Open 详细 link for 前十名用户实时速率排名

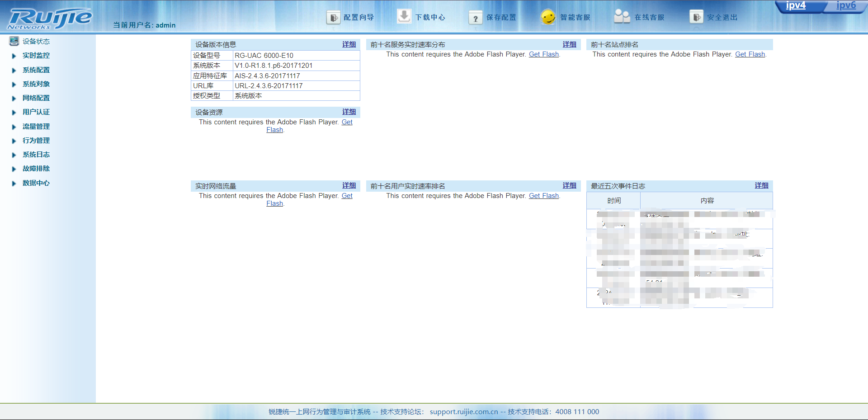tap(570, 185)
